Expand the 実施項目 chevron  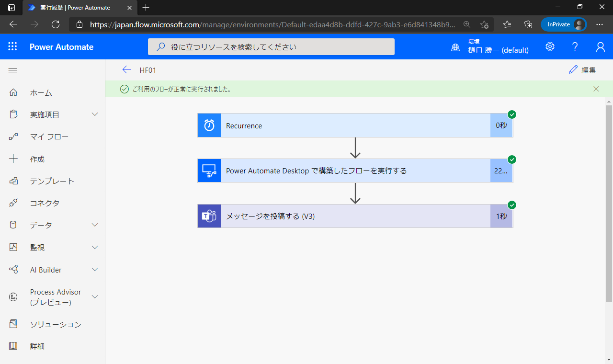(x=95, y=114)
